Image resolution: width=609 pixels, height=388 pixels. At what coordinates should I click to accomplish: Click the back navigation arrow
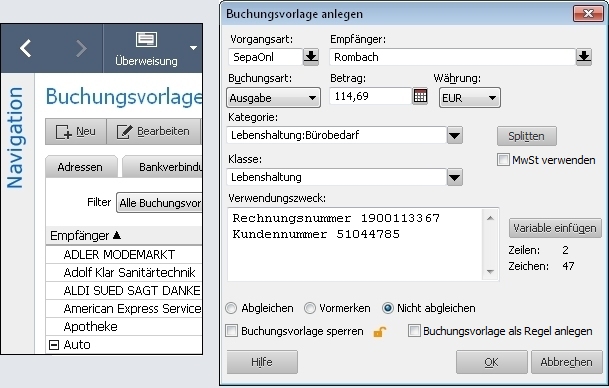click(26, 48)
